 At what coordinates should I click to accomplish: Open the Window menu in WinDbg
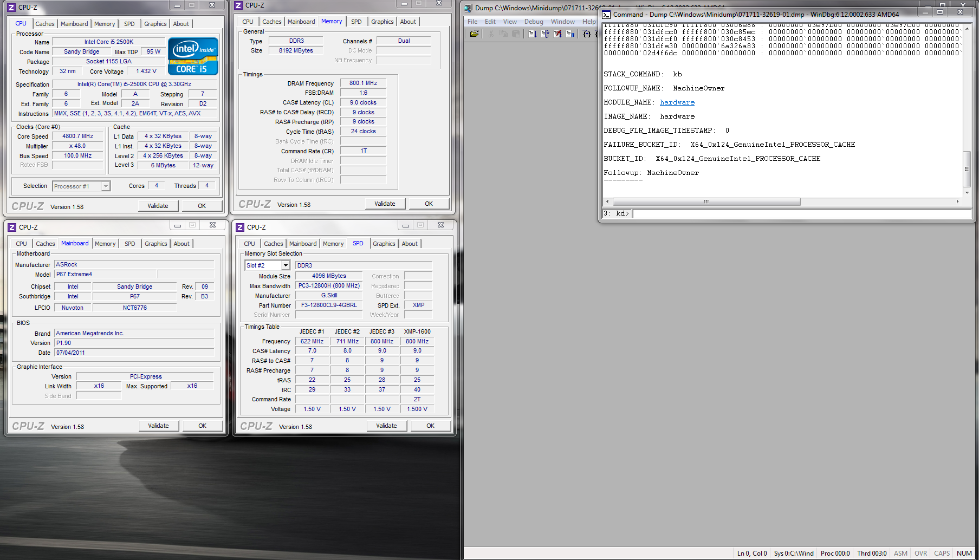(x=563, y=22)
